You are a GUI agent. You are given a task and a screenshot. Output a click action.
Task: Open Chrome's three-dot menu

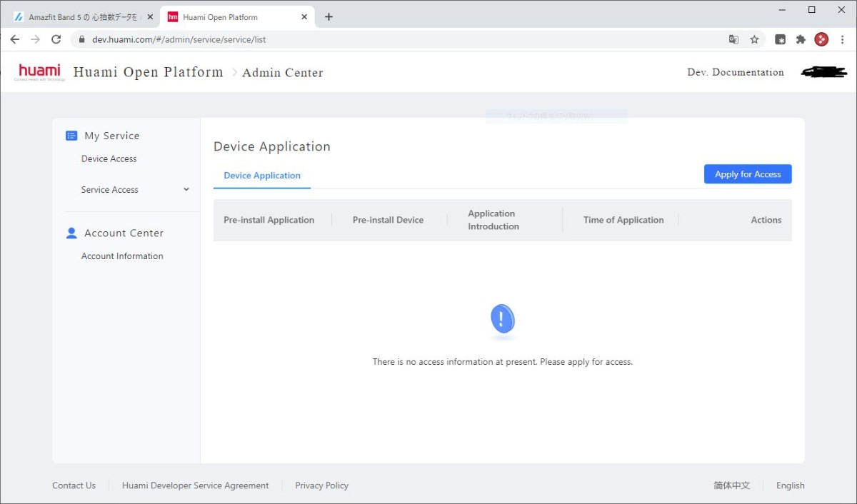click(842, 39)
